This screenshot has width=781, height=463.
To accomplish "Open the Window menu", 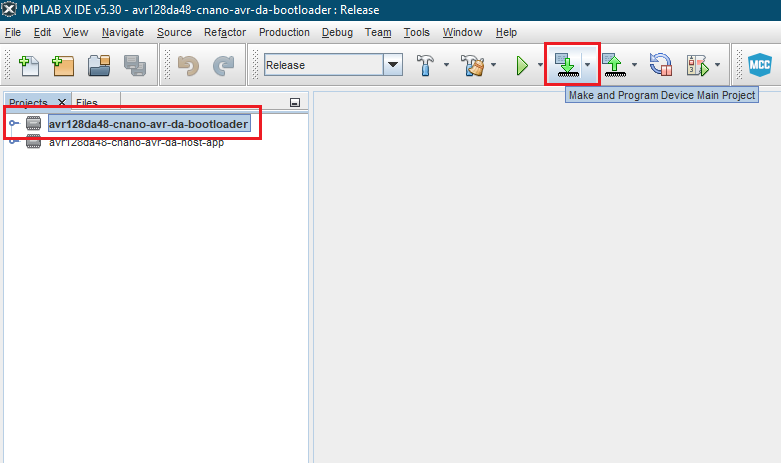I will click(462, 32).
